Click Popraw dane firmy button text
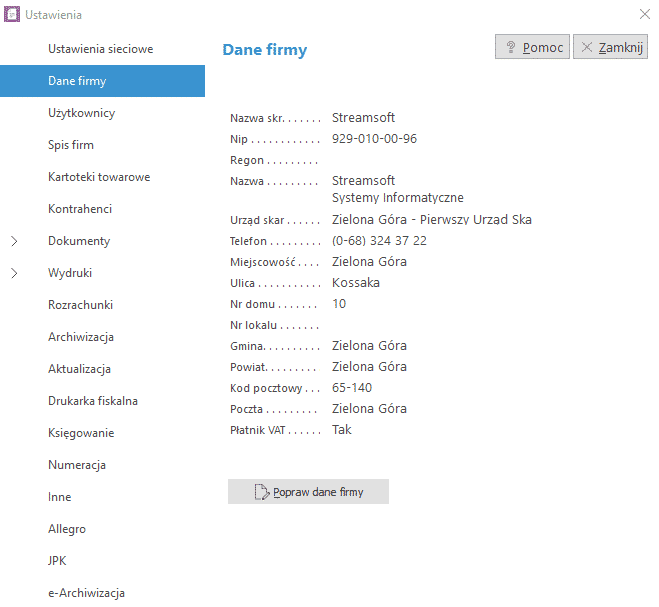659x607 pixels. coord(318,492)
